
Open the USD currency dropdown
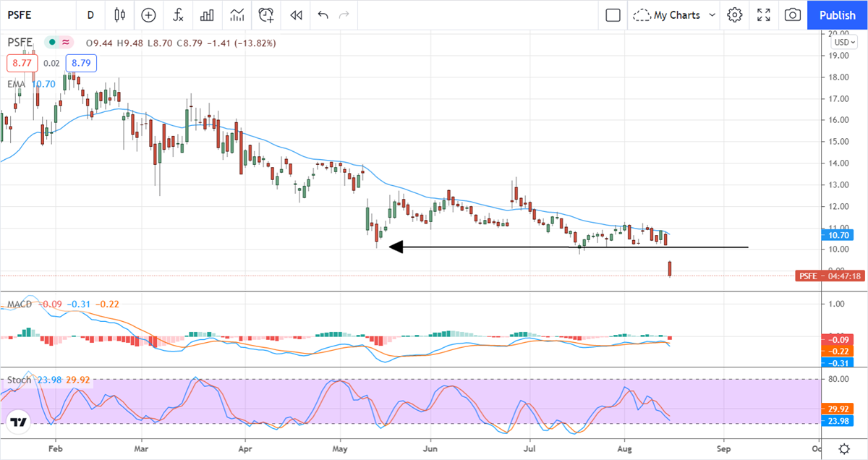point(841,42)
